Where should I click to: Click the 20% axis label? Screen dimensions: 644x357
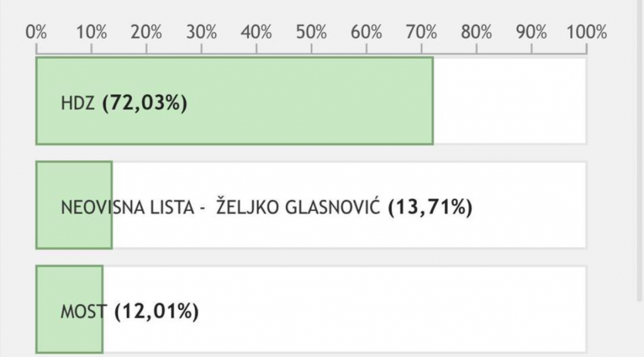(146, 32)
